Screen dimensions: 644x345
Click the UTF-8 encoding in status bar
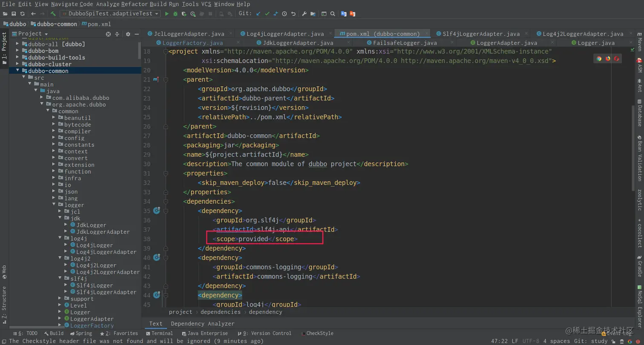pos(531,341)
